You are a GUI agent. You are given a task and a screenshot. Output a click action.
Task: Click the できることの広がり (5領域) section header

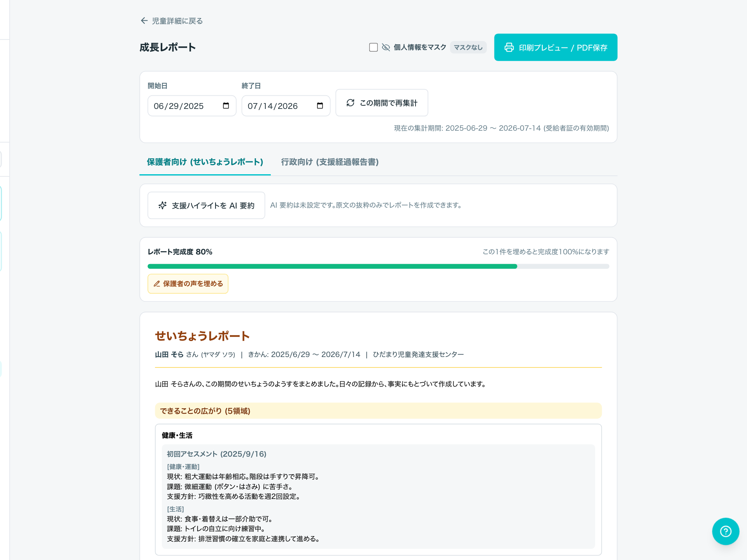pos(378,411)
